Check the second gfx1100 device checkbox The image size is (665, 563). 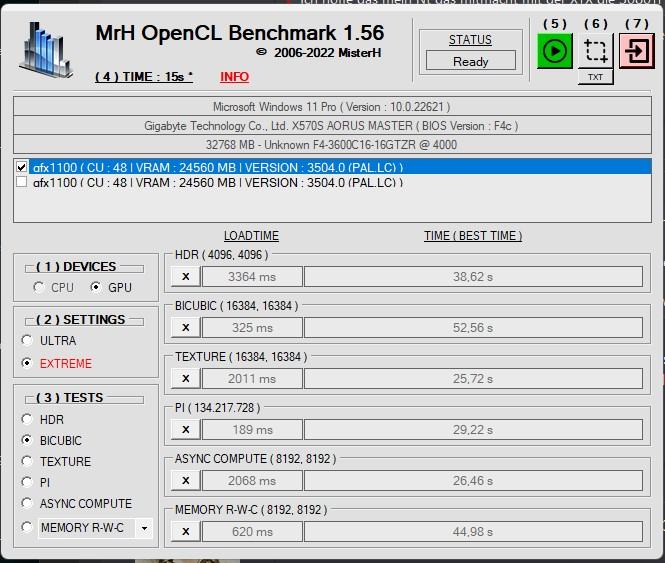[x=22, y=182]
